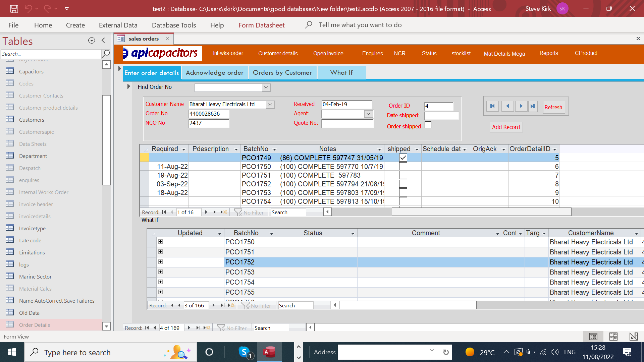Toggle the Order shipped checkbox
Viewport: 644px width, 362px height.
[428, 125]
